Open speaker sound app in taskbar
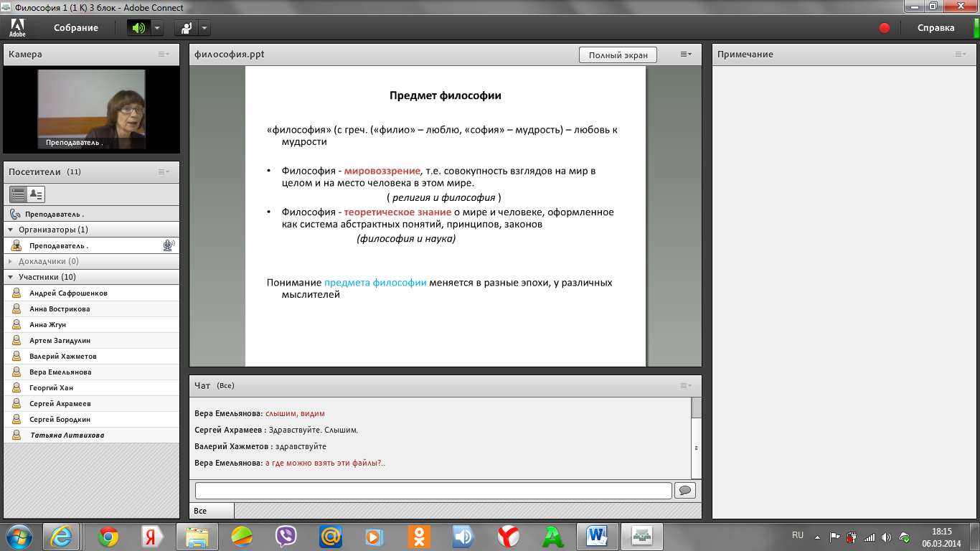 464,536
